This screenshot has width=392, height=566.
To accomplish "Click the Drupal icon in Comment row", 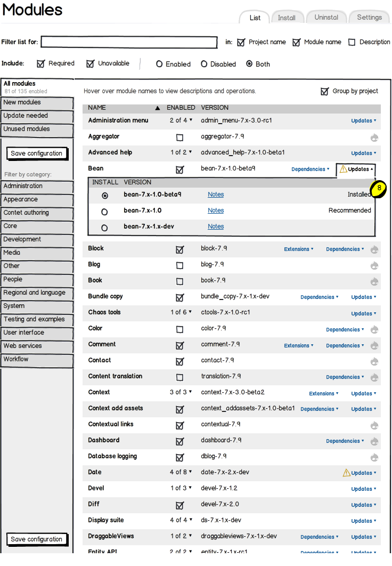I will tap(374, 345).
